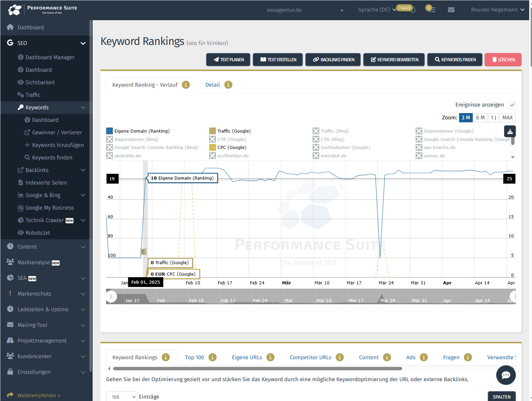
Task: Toggle CPC (Google) legend series
Action: click(228, 148)
